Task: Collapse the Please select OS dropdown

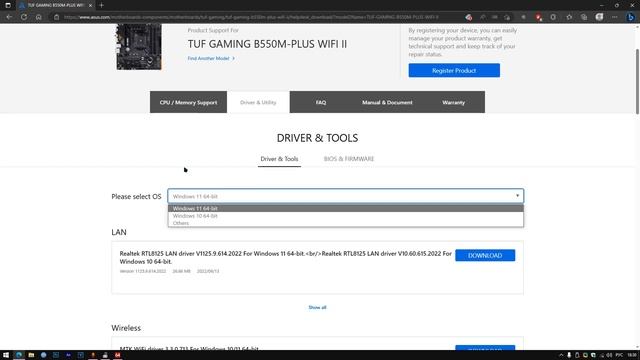Action: (x=346, y=196)
